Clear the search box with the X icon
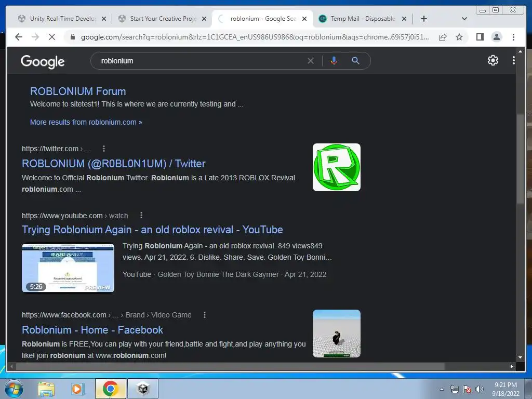The height and width of the screenshot is (399, 532). coord(311,61)
